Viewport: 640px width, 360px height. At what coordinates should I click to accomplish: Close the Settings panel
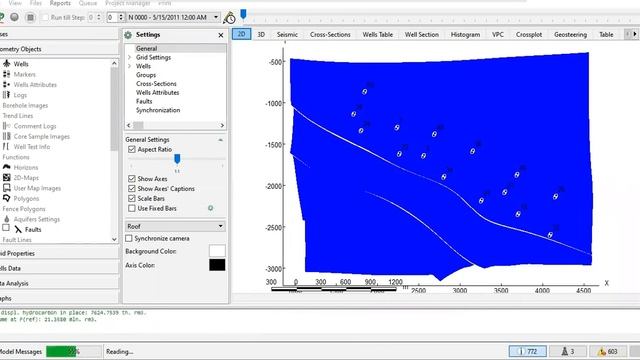(x=221, y=35)
